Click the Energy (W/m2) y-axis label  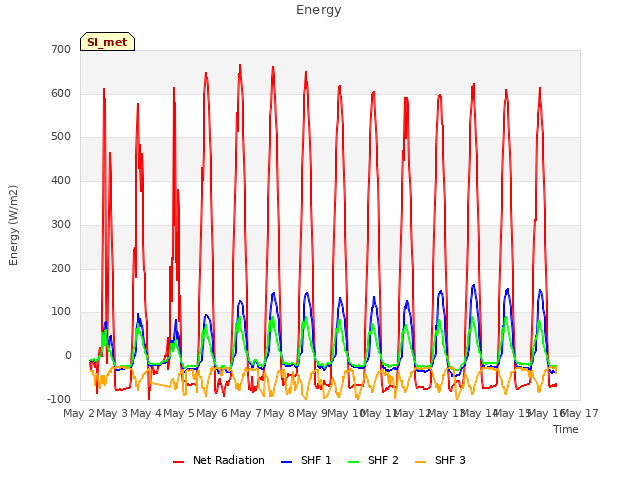[13, 225]
